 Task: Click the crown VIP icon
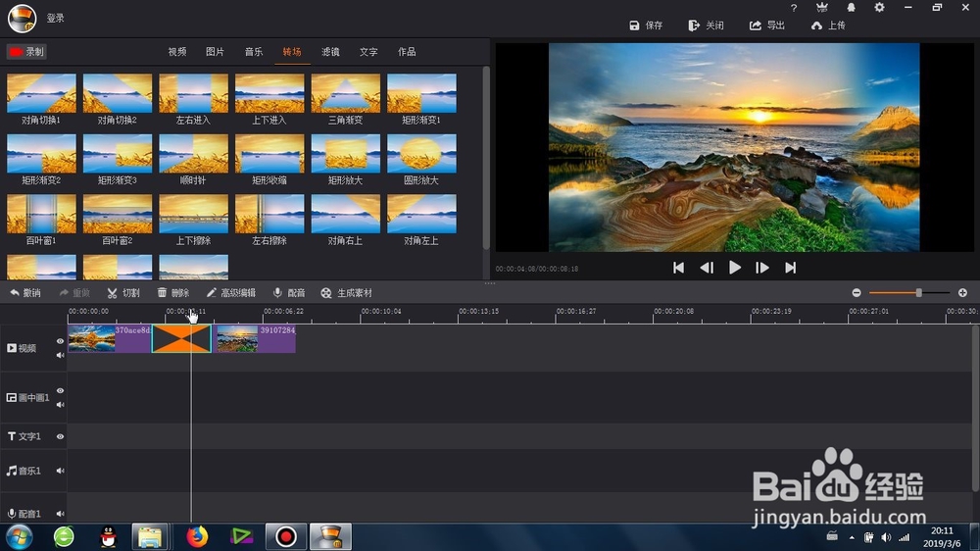click(x=822, y=8)
